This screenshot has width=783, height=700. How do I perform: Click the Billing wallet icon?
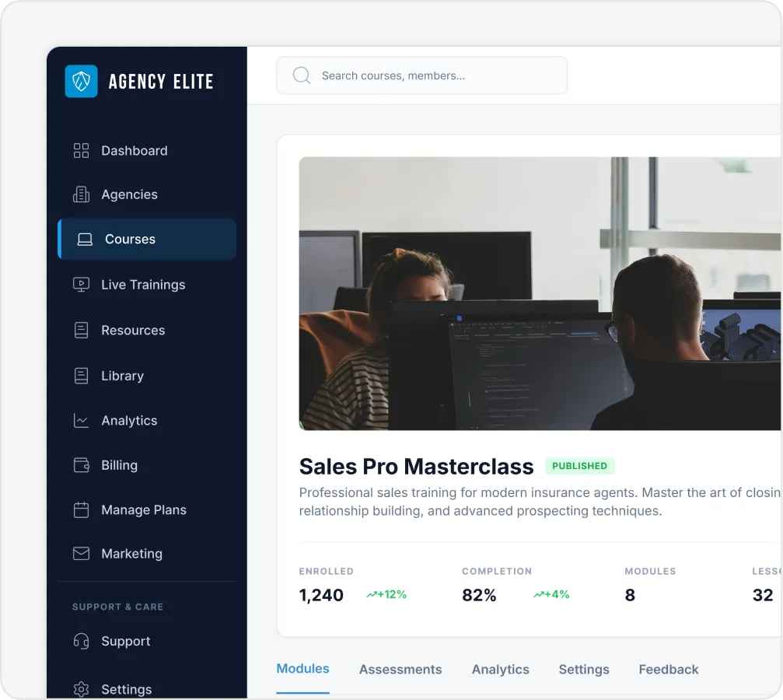(81, 465)
